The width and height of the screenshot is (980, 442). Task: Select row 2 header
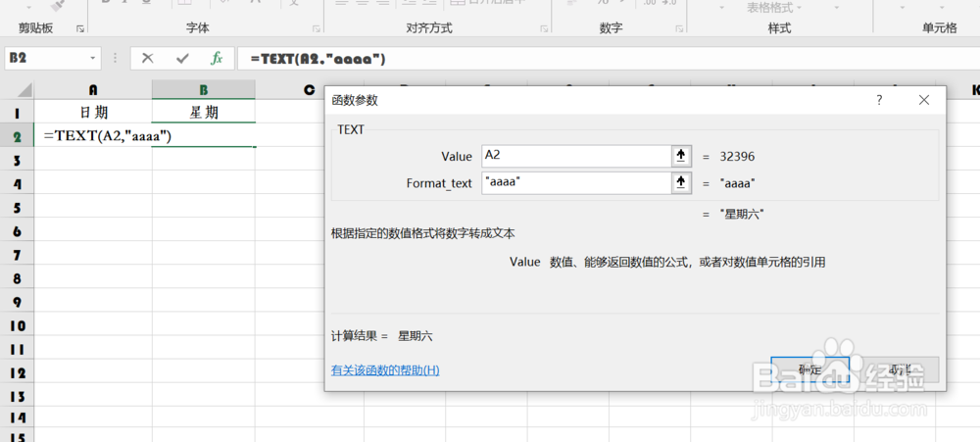pyautogui.click(x=17, y=136)
